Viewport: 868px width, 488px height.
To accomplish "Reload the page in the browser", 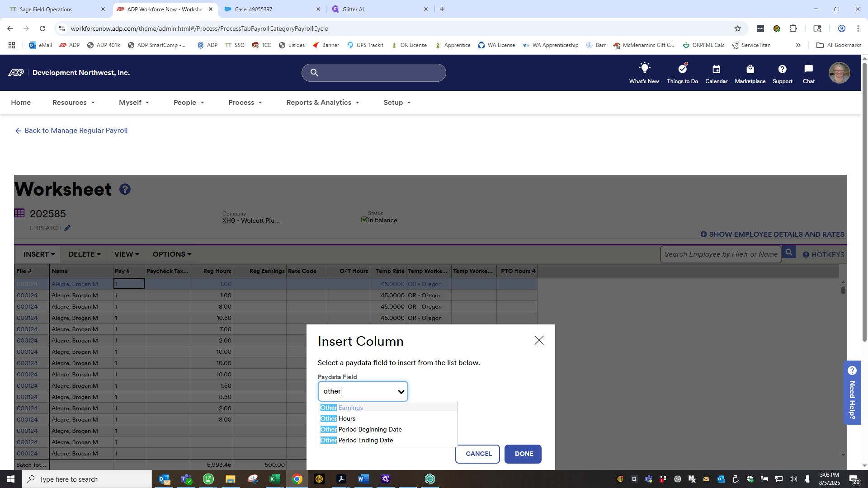I will (x=42, y=28).
